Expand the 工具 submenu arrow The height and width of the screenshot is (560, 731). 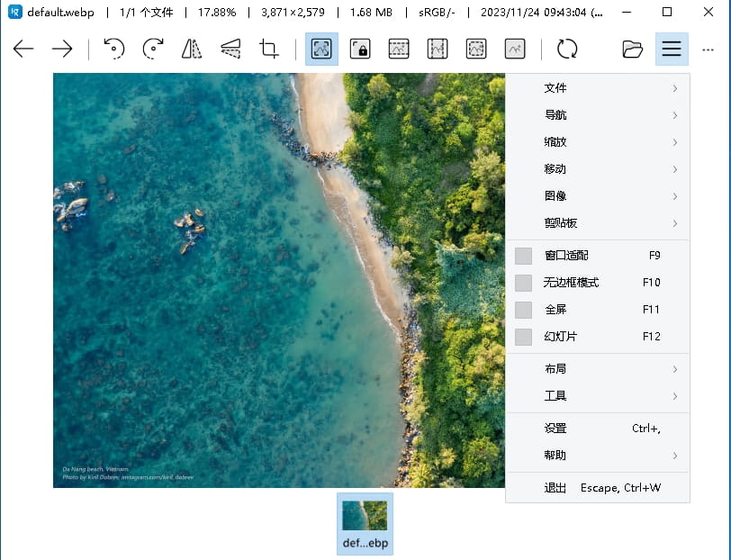[675, 396]
